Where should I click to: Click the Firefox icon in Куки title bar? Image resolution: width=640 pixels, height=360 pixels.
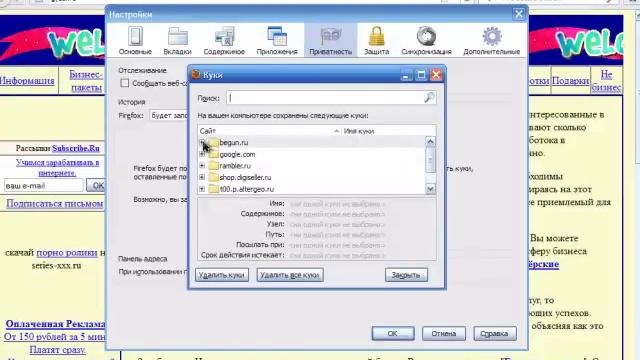[196, 75]
